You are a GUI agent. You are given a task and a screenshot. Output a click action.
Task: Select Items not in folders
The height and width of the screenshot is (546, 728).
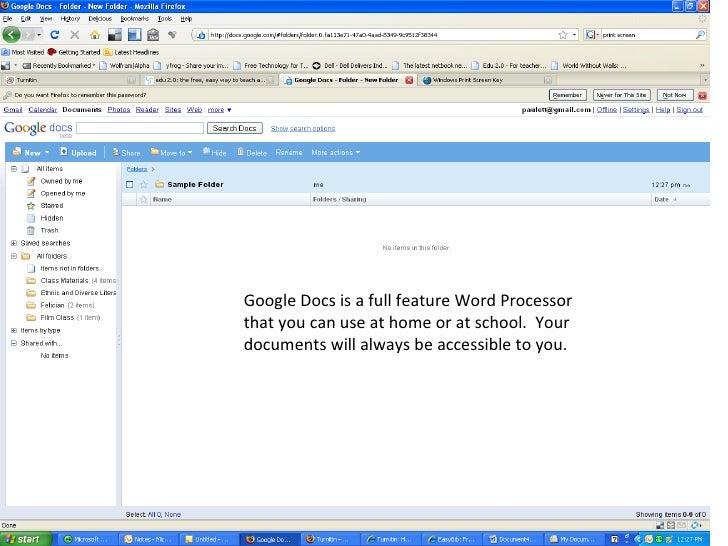point(69,268)
